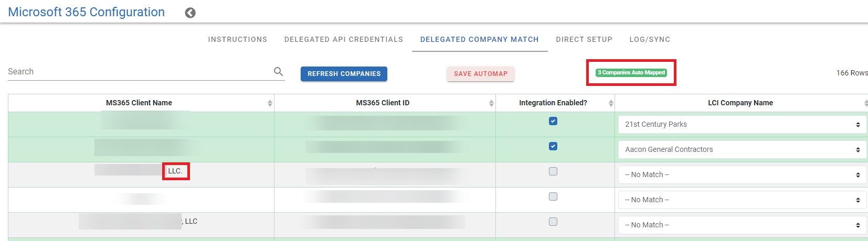Click the 166 Rows count text
This screenshot has width=868, height=241.
(852, 73)
